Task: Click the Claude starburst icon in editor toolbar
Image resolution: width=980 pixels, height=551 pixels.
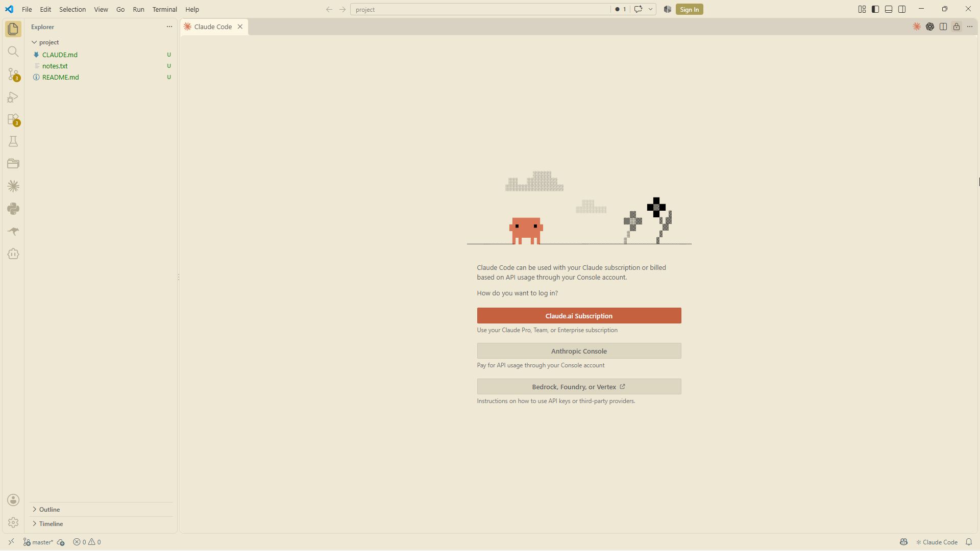Action: point(917,27)
